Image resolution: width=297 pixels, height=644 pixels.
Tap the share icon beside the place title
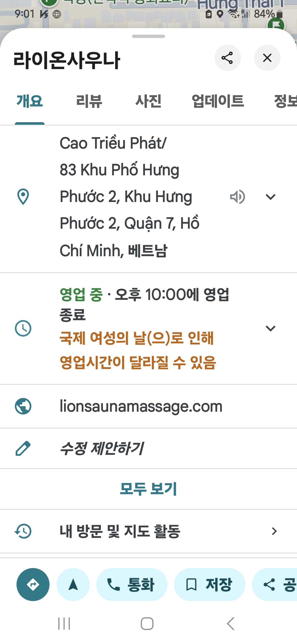click(x=227, y=58)
